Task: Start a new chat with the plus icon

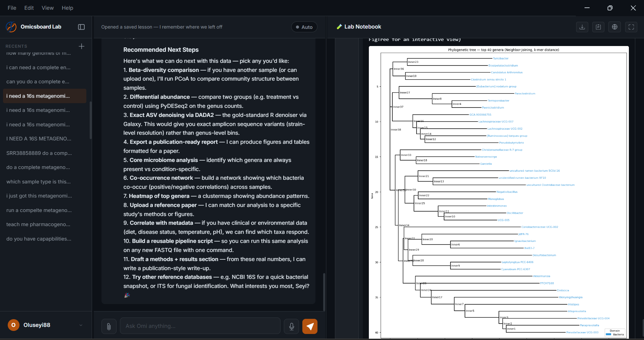Action: (x=81, y=46)
